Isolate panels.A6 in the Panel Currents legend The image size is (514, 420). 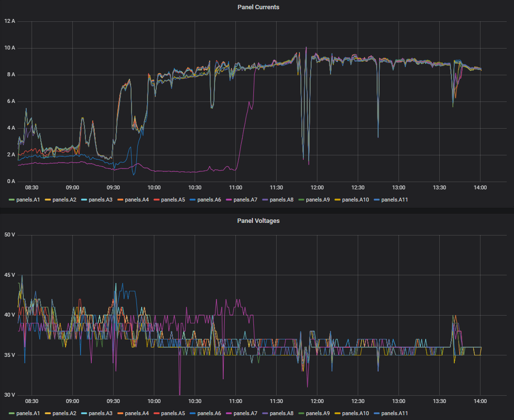tap(210, 200)
